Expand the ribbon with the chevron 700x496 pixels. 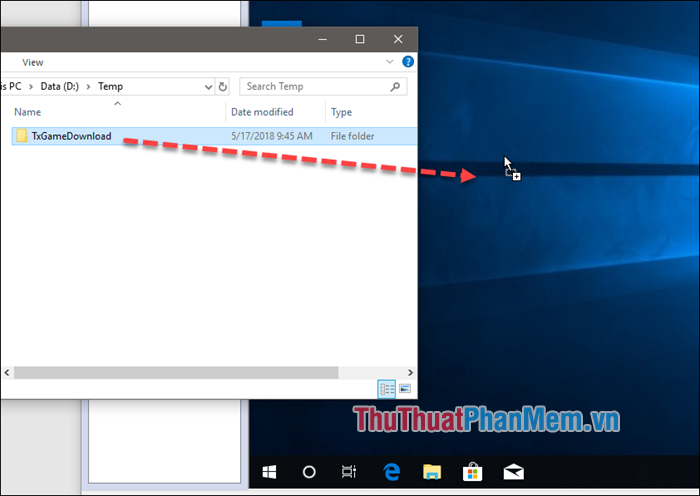(x=390, y=62)
